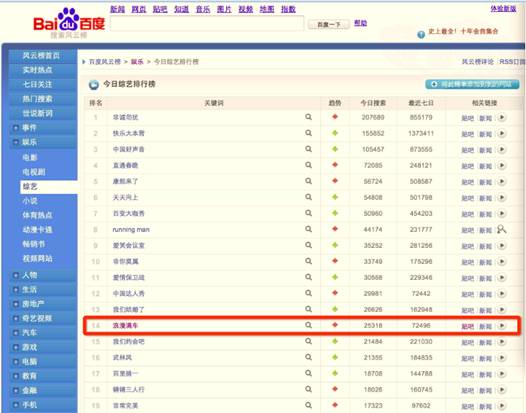Open the 娱乐 breadcrumb link
Image resolution: width=526 pixels, height=413 pixels.
pyautogui.click(x=137, y=62)
